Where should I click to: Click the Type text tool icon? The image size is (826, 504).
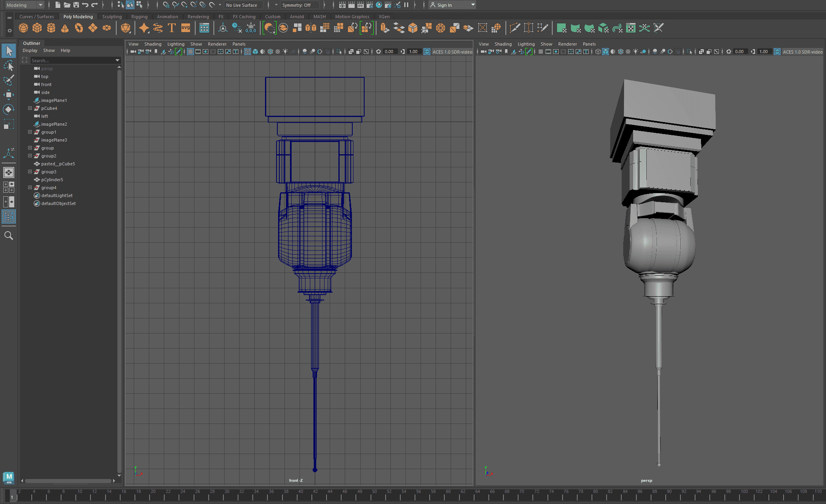click(172, 28)
